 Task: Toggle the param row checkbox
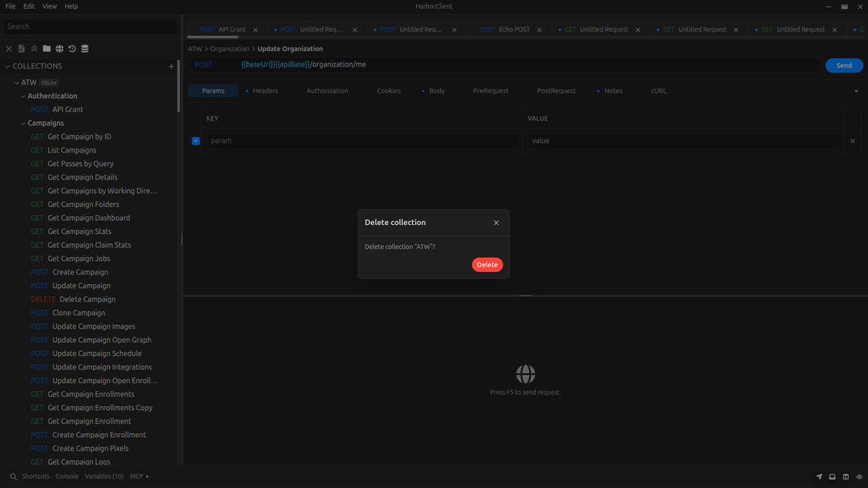196,141
